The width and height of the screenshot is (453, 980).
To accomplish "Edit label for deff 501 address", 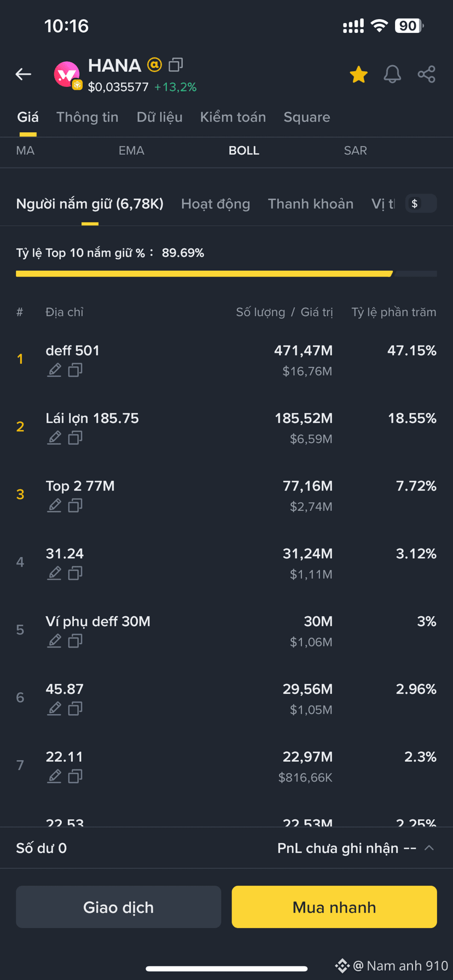I will pyautogui.click(x=54, y=370).
